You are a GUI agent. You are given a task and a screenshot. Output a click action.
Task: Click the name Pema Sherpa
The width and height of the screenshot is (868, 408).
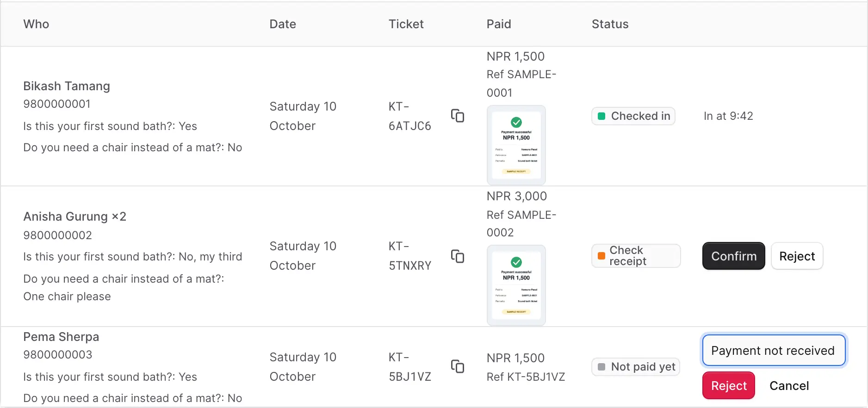point(61,337)
